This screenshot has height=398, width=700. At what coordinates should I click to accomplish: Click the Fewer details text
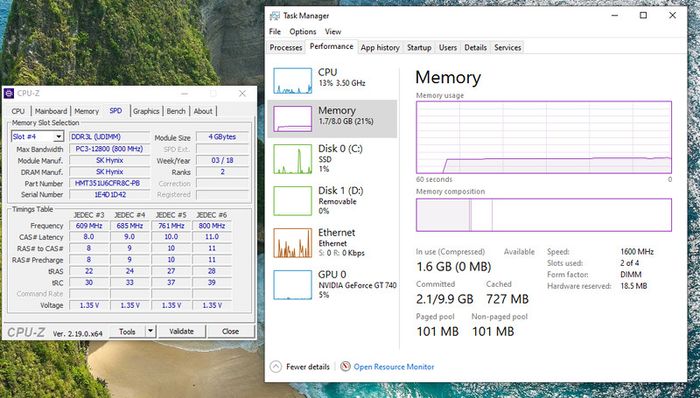click(308, 367)
